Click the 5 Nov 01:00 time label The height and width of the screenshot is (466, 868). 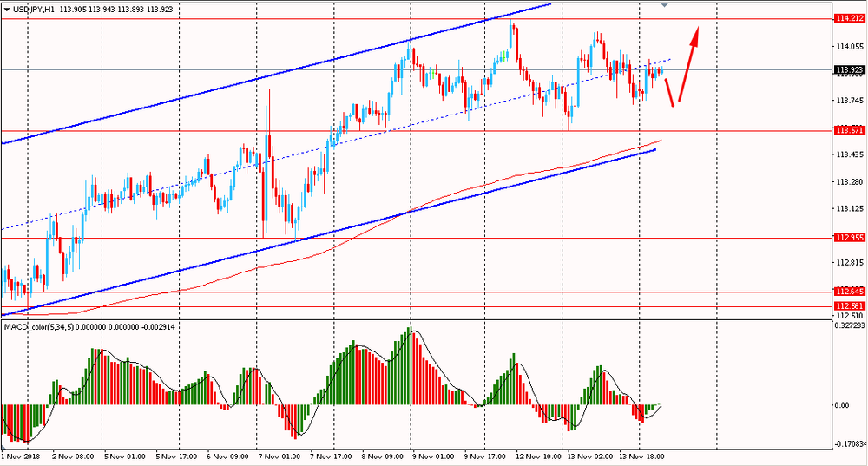point(124,456)
